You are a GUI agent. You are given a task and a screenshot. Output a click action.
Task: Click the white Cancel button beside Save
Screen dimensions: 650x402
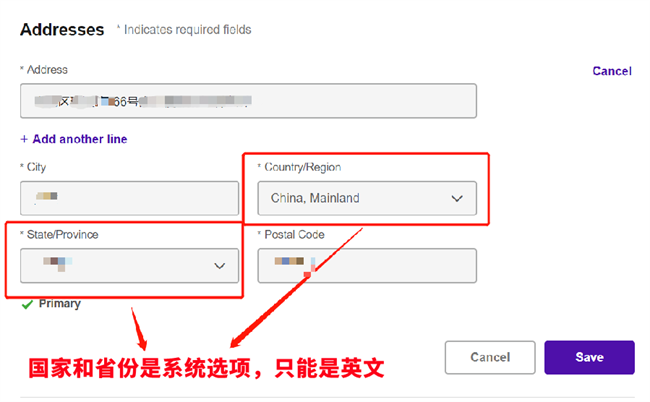[490, 357]
